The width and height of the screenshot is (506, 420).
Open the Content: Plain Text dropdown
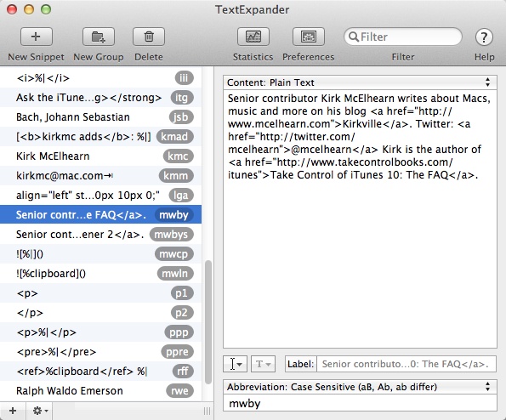click(360, 82)
